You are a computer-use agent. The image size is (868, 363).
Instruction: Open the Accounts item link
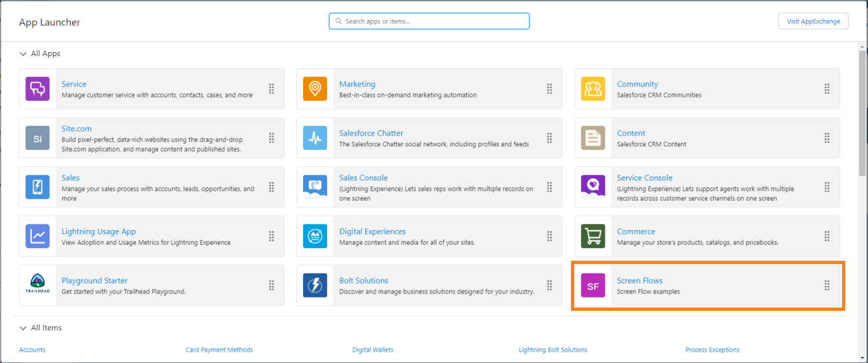click(x=32, y=350)
